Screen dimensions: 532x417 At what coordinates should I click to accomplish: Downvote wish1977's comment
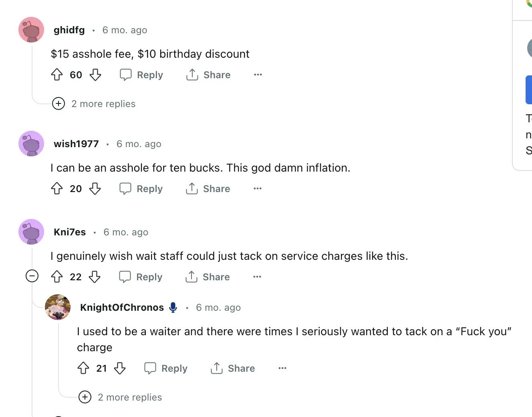95,188
